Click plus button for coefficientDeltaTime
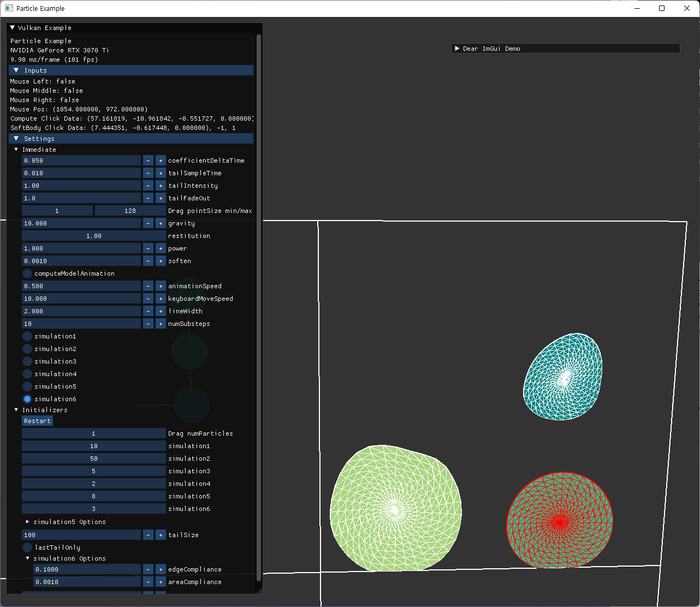Image resolution: width=700 pixels, height=607 pixels. 161,160
